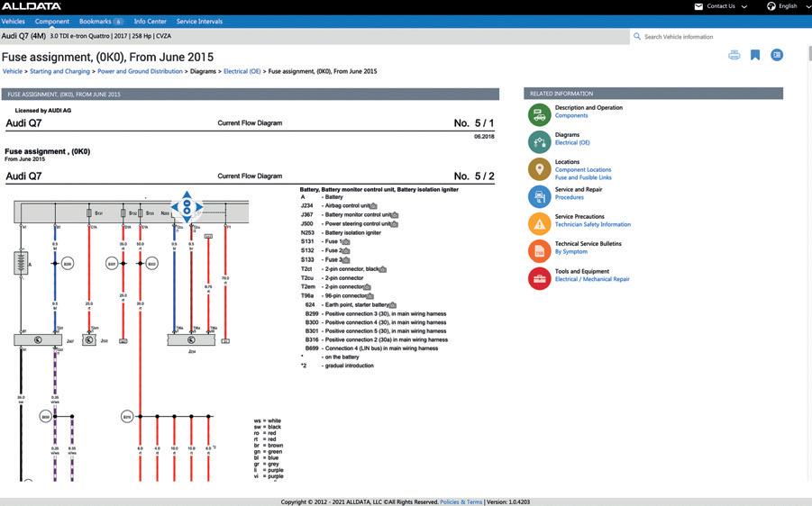Open the Components link under Description and Operation
812x506 pixels.
tap(571, 115)
